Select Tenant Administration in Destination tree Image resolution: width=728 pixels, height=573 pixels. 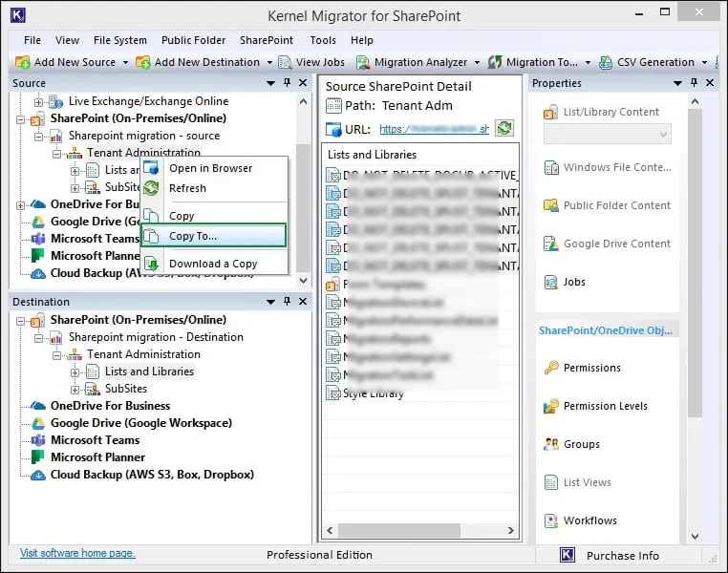click(144, 354)
